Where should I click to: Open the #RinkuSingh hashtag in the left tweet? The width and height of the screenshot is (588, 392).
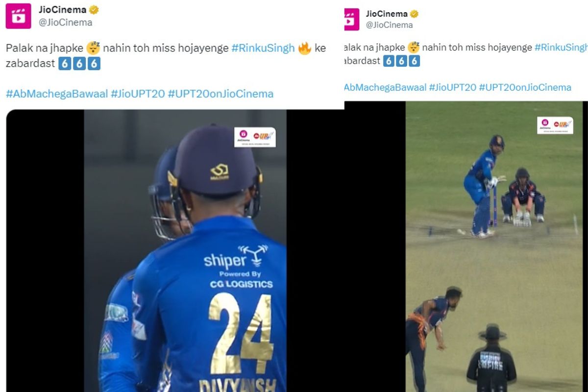tap(263, 48)
